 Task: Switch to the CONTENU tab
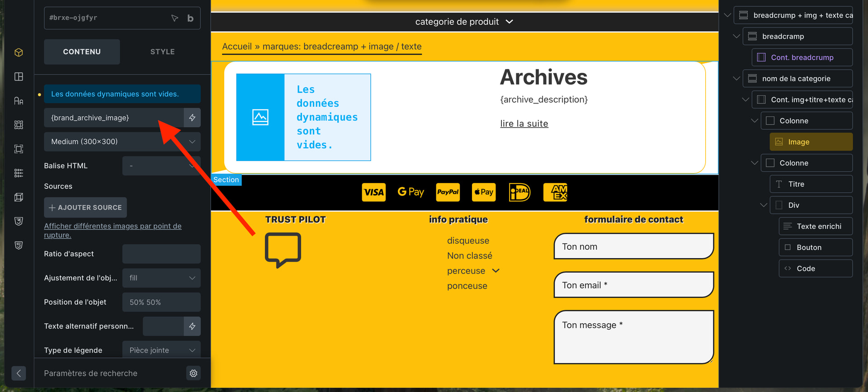pyautogui.click(x=82, y=52)
